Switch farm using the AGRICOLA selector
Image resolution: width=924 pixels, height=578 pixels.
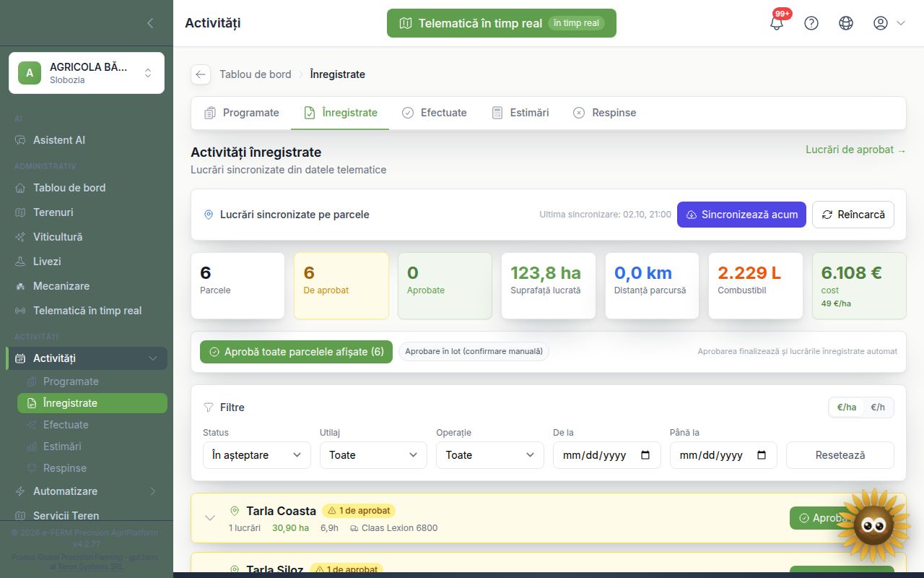click(x=87, y=73)
